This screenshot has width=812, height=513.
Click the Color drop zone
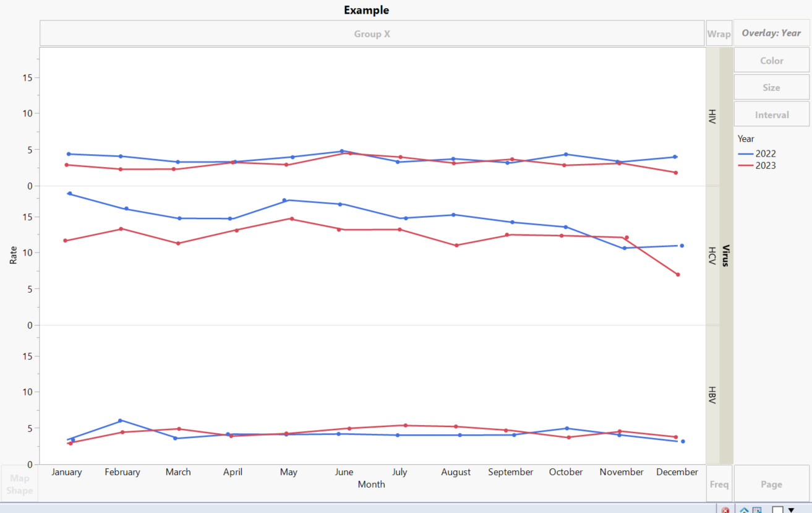coord(771,61)
